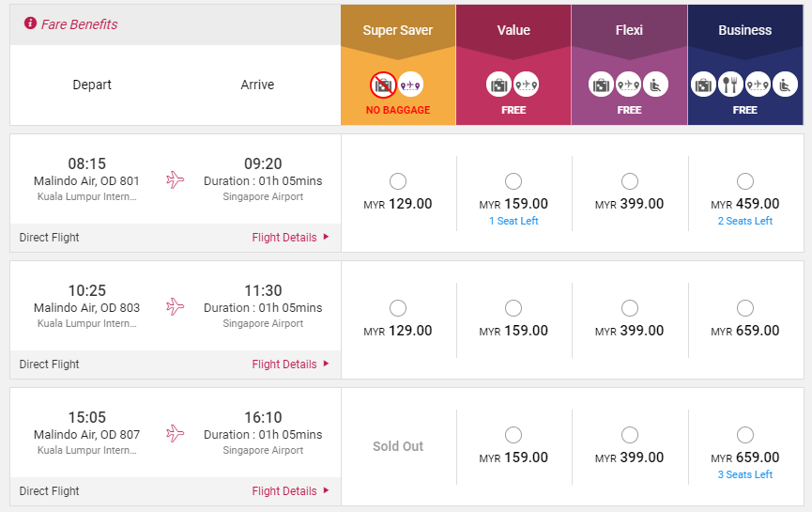Image resolution: width=812 pixels, height=512 pixels.
Task: Click the airplane icon for flight OD 801
Action: (175, 179)
